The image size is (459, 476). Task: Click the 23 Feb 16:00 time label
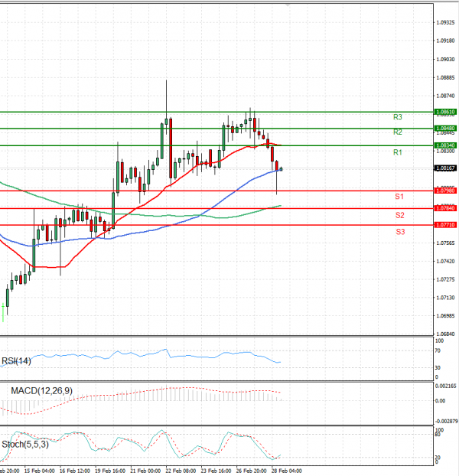coord(216,471)
